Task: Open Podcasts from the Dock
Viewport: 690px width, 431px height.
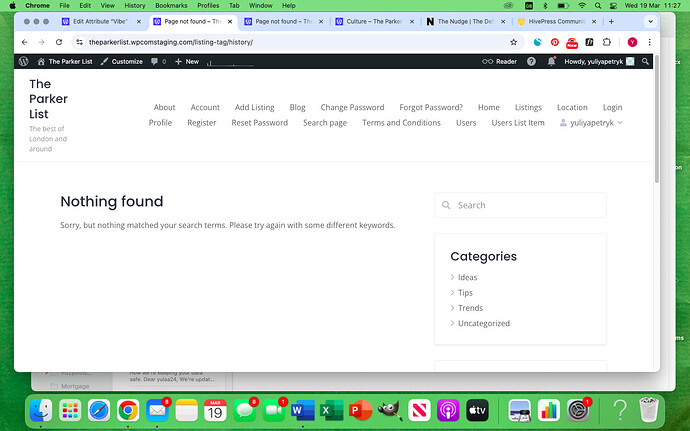Action: (448, 410)
